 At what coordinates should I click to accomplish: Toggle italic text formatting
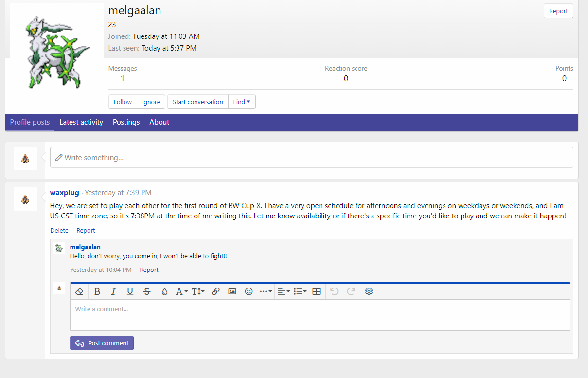point(113,291)
